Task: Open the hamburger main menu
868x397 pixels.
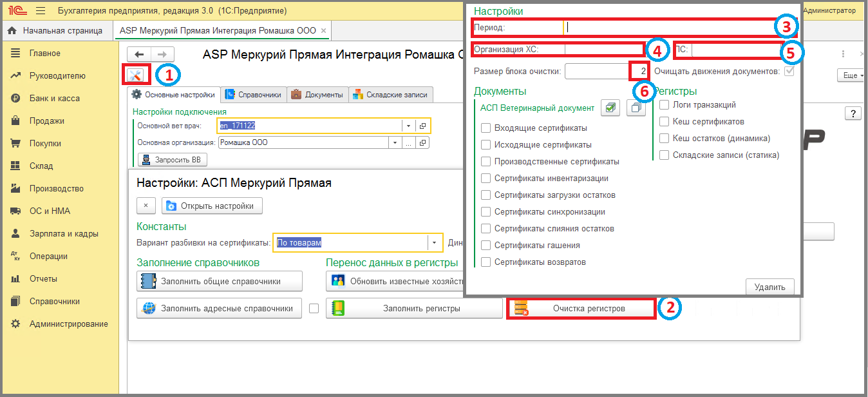Action: (x=41, y=11)
